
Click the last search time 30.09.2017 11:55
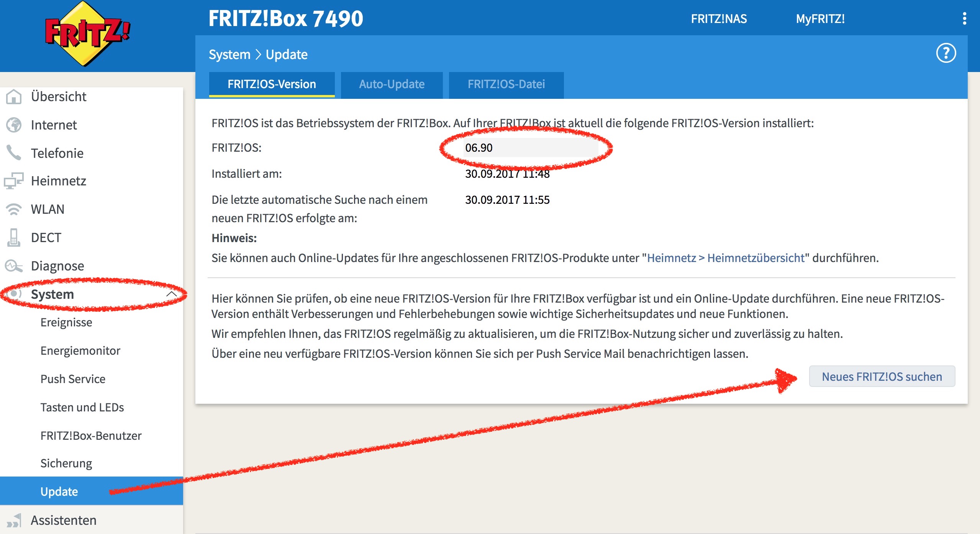[507, 200]
